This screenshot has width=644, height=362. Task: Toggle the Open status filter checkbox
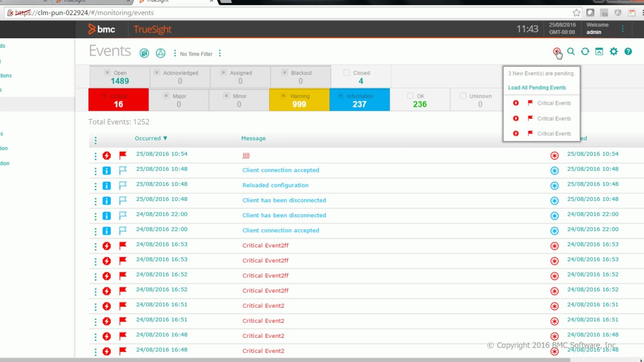coord(107,72)
